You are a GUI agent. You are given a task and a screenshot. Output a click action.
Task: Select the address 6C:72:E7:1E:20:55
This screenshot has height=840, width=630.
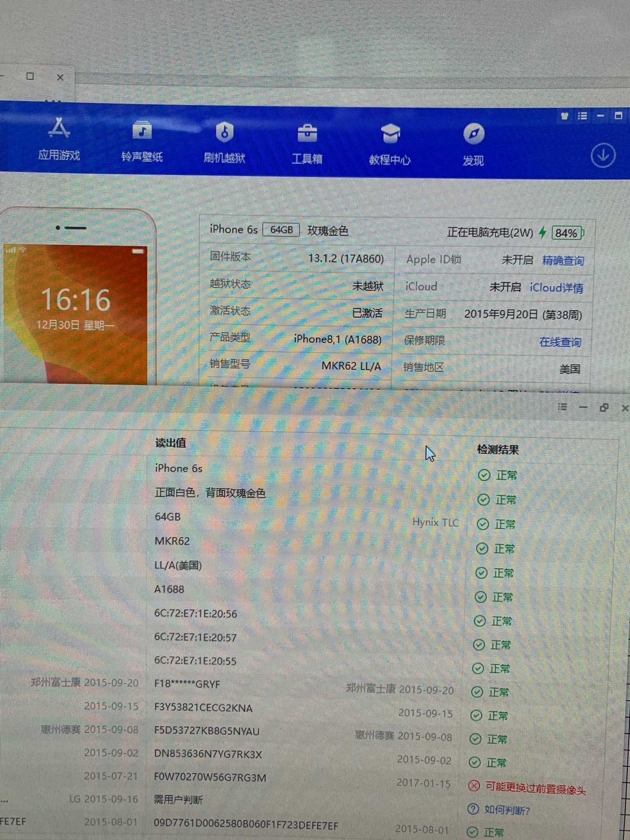coord(195,661)
